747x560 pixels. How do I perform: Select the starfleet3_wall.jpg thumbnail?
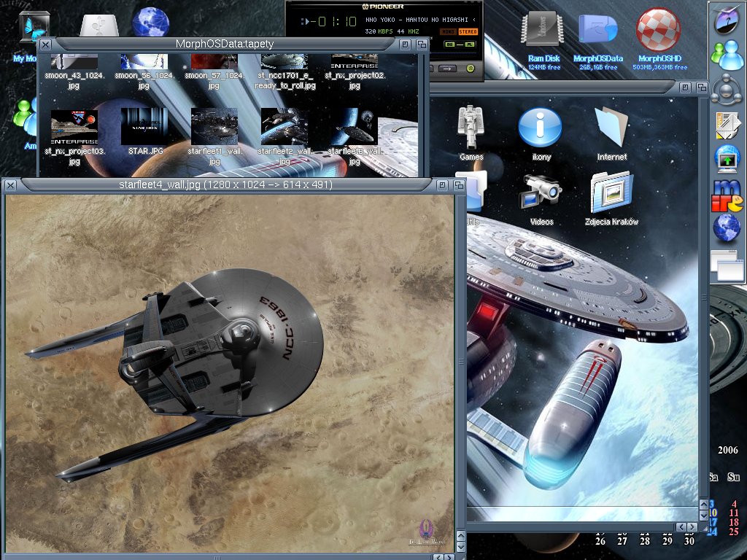355,126
